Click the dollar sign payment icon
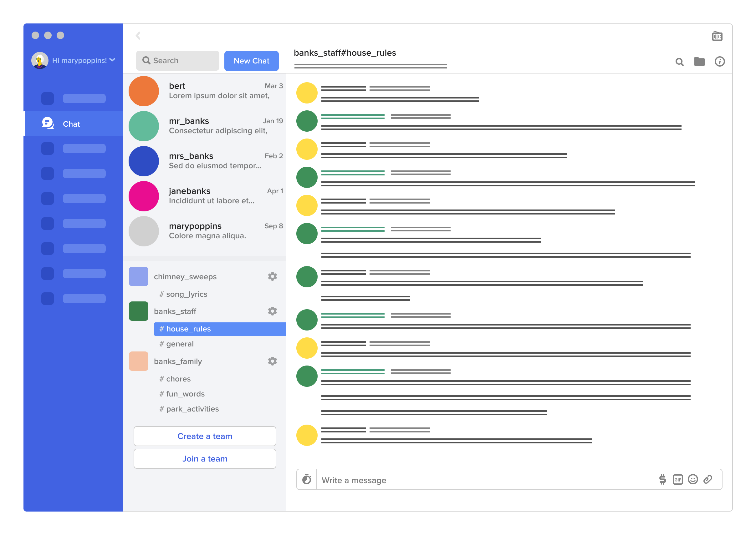The image size is (756, 535). [x=662, y=479]
